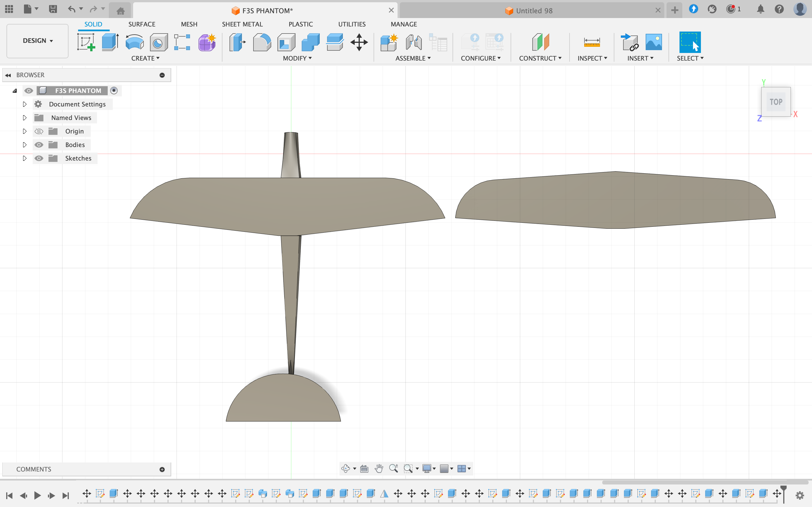Open the Create Form tool
This screenshot has height=507, width=812.
[207, 42]
